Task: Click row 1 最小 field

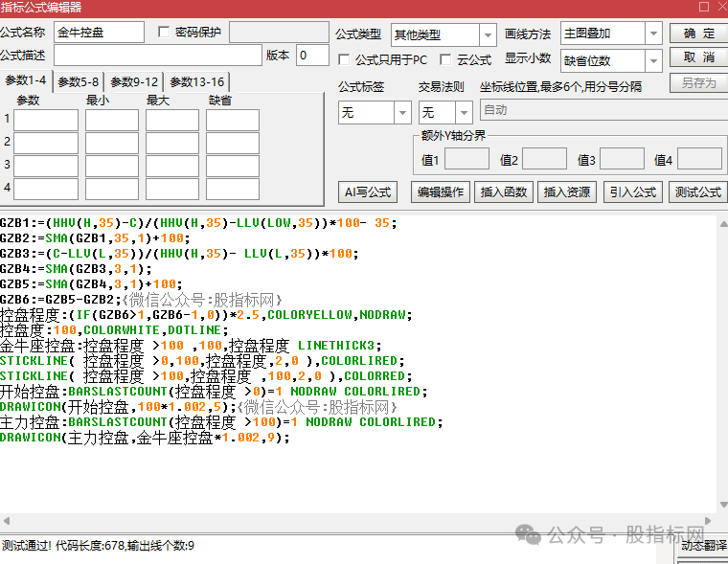Action: pyautogui.click(x=112, y=121)
